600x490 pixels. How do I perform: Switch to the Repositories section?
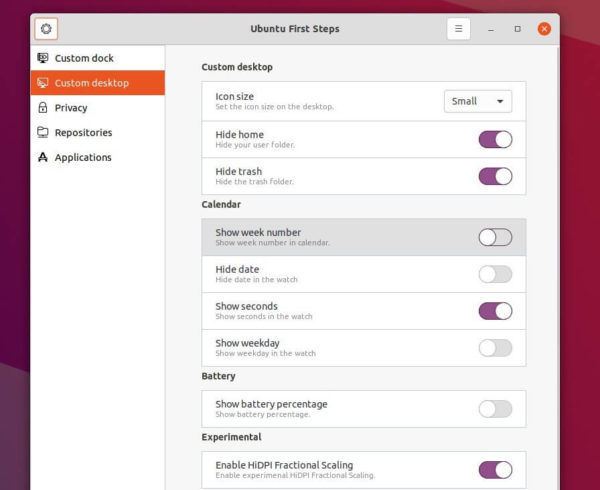pyautogui.click(x=98, y=132)
